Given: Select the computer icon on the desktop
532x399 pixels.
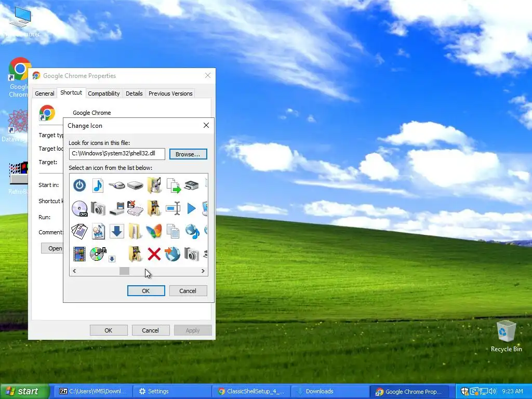Looking at the screenshot, I should 20,21.
